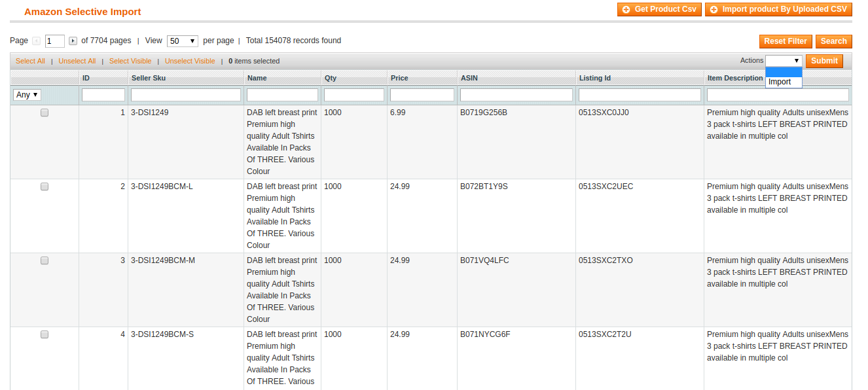Viewport: 868px width, 390px height.
Task: Focus the ASIN filter field
Action: (516, 95)
